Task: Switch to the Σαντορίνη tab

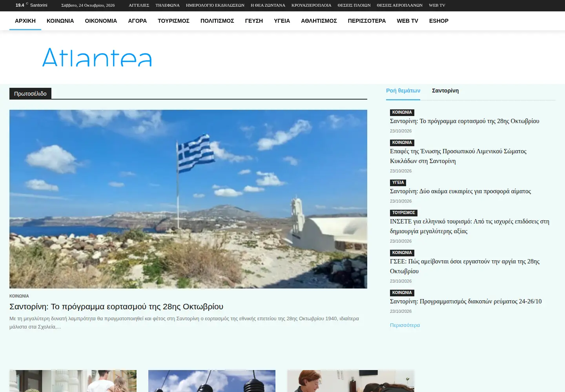Action: coord(445,91)
